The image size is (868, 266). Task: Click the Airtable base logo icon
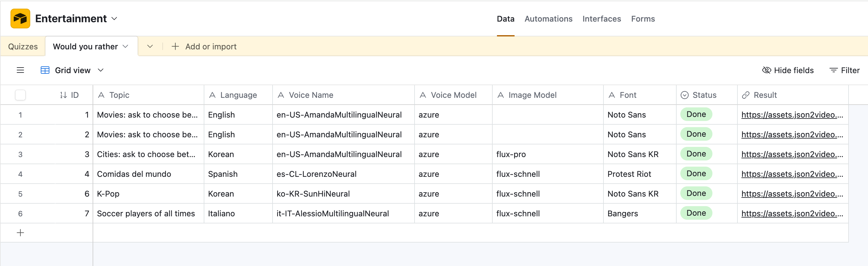20,19
